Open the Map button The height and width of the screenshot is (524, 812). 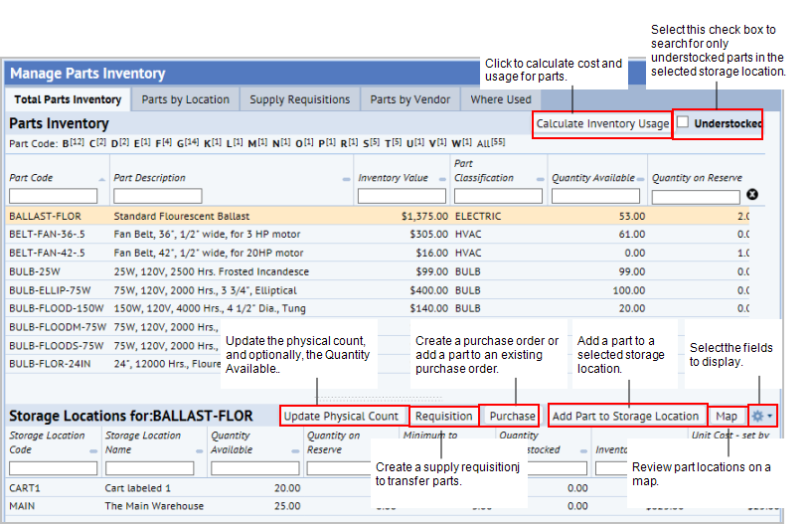pos(727,417)
